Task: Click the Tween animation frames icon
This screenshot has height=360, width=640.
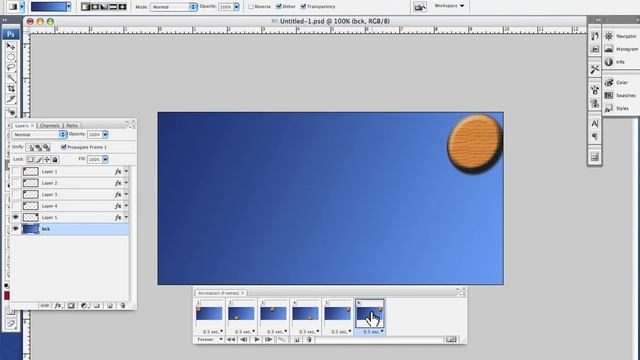Action: click(x=282, y=339)
